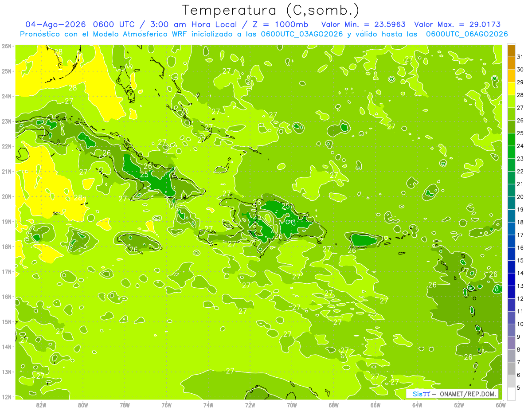Screen dimensions: 532x411
Task: Click the "68W" longitude axis label
Action: click(x=334, y=405)
